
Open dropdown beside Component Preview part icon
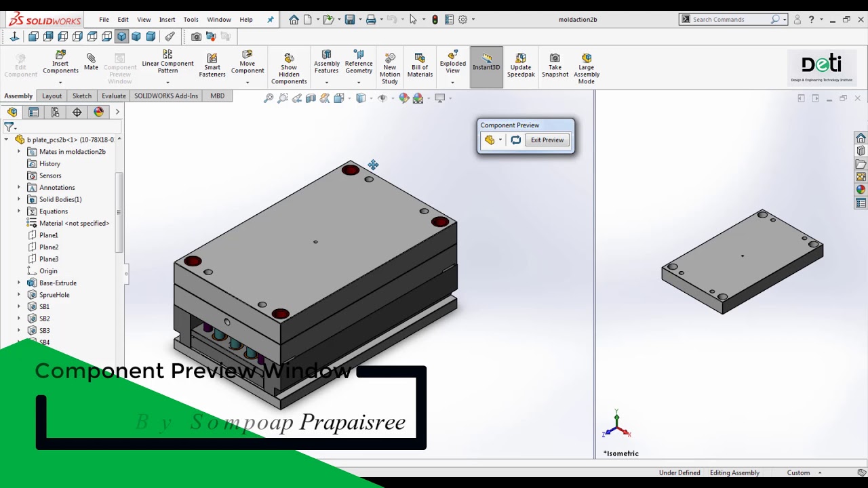[x=500, y=140]
